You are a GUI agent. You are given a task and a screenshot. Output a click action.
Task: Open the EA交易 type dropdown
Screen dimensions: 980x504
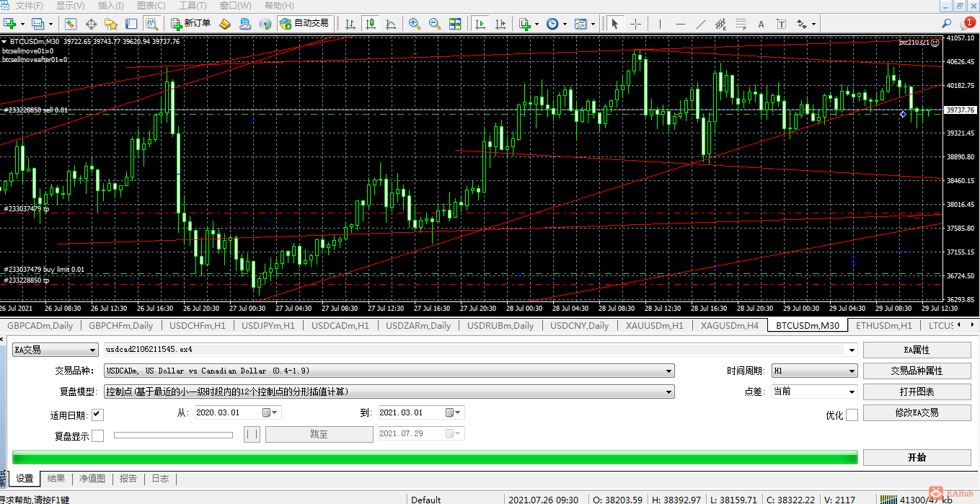(x=56, y=350)
